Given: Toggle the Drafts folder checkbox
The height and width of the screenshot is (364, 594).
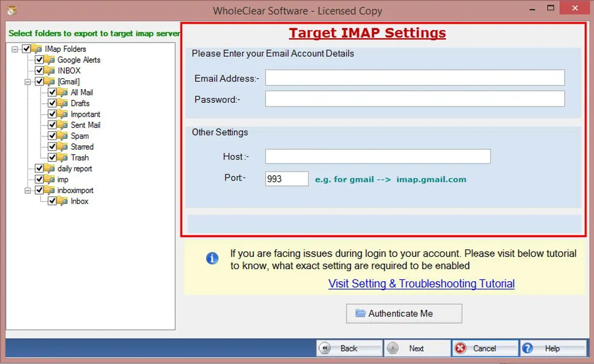Looking at the screenshot, I should click(x=52, y=103).
